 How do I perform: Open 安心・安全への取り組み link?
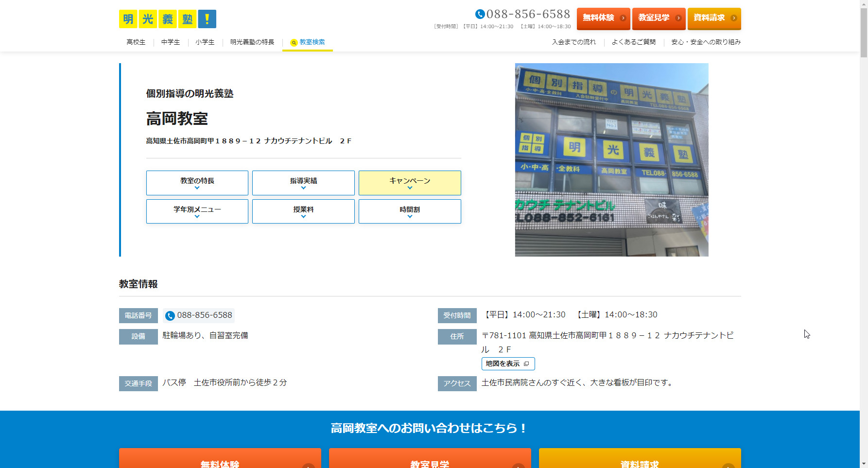tap(706, 42)
